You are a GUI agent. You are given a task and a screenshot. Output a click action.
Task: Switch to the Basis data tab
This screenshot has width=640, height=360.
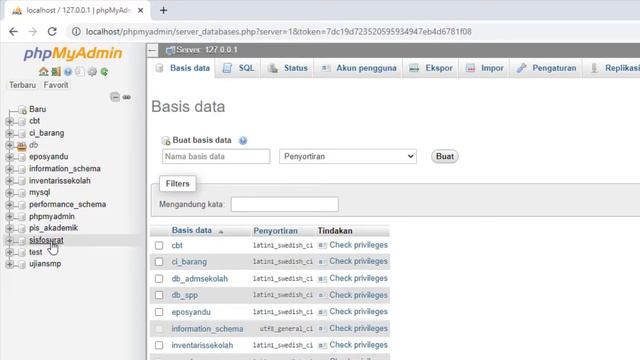tap(182, 68)
